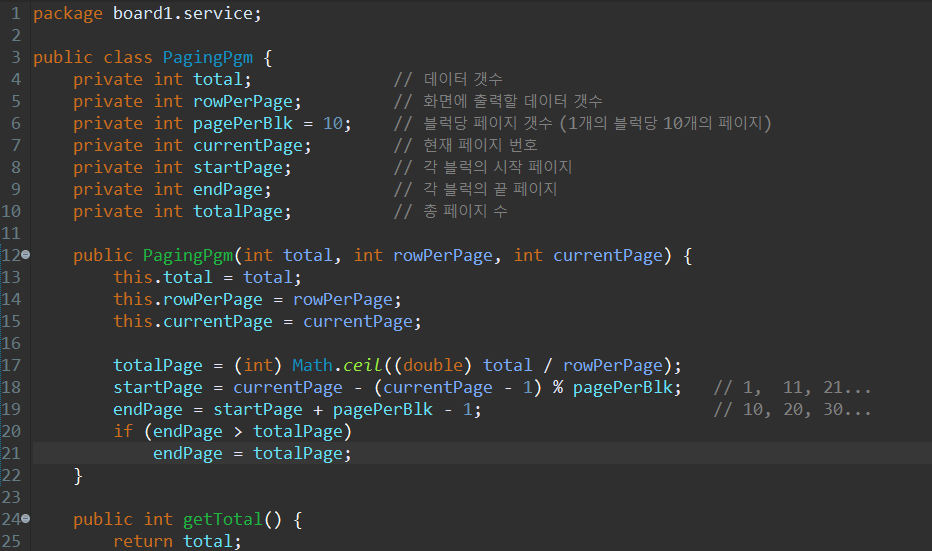Click the endPage field on line 9

coord(228,190)
